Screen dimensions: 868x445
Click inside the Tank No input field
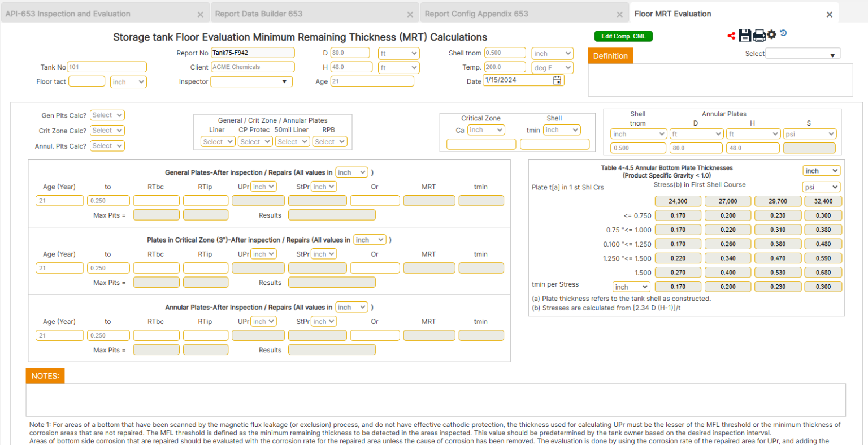coord(107,67)
